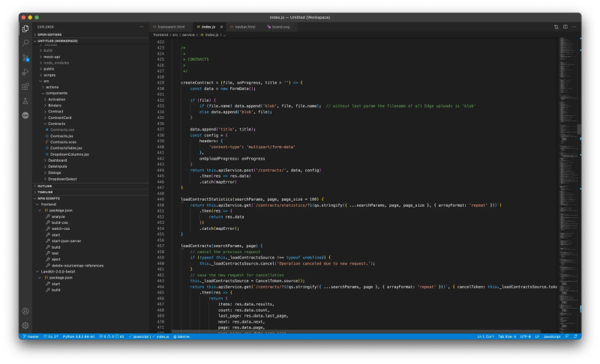The image size is (600, 364).
Task: Click the code minimap overview
Action: tap(567, 185)
